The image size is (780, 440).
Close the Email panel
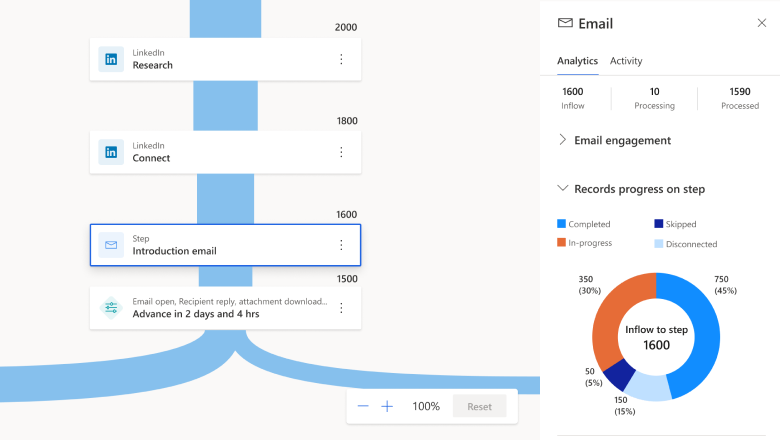click(762, 23)
